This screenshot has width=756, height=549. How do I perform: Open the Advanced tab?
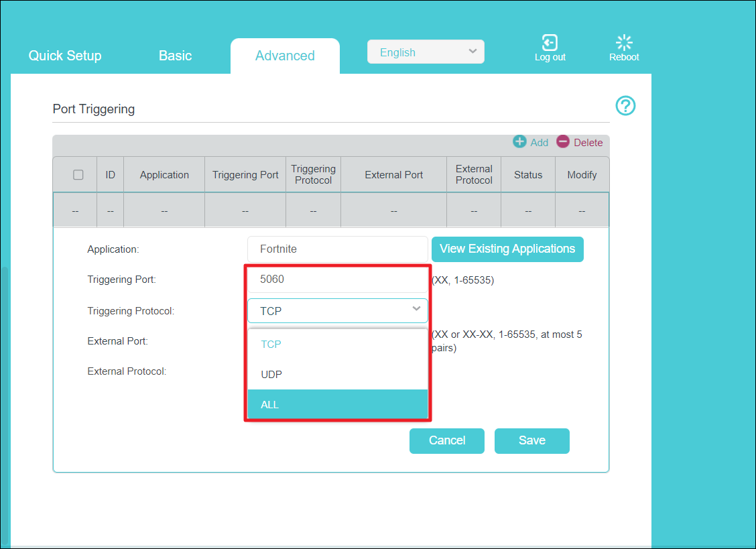click(285, 56)
